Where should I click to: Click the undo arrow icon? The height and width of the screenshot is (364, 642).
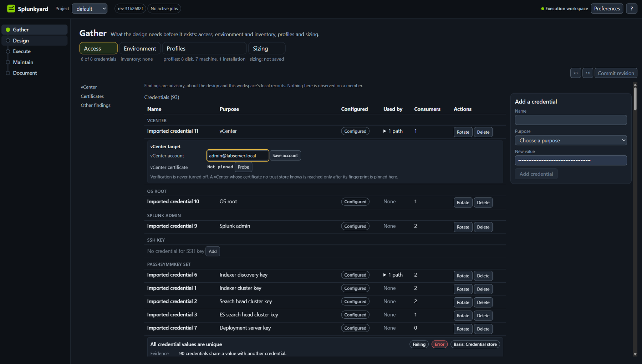(576, 73)
